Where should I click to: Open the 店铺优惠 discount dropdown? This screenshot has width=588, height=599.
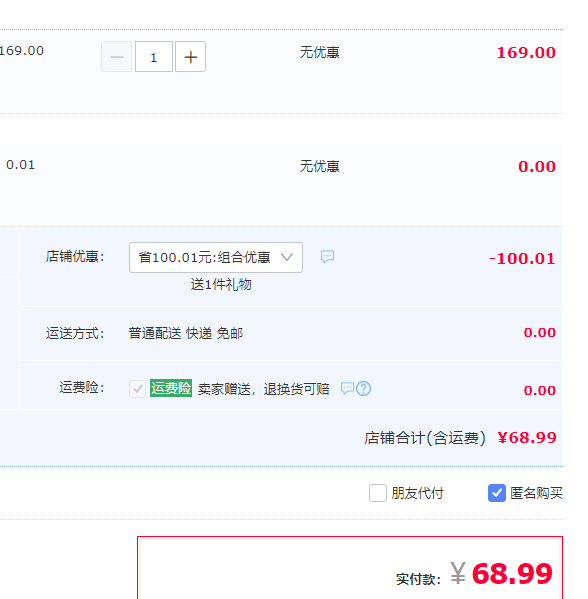[x=216, y=257]
